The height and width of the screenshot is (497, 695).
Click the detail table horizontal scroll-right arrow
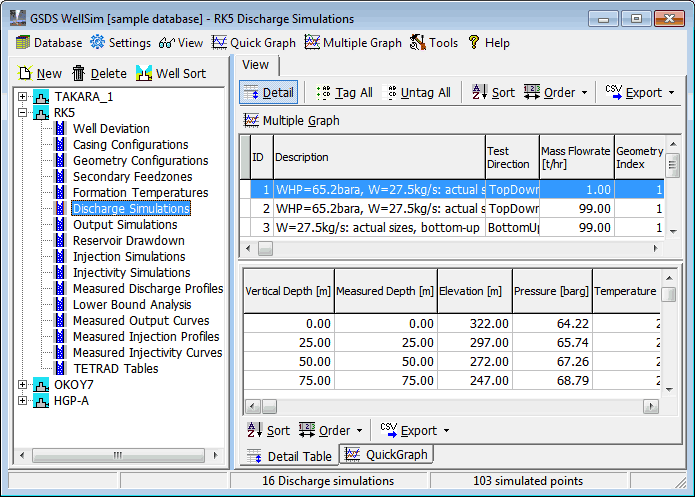tap(651, 406)
